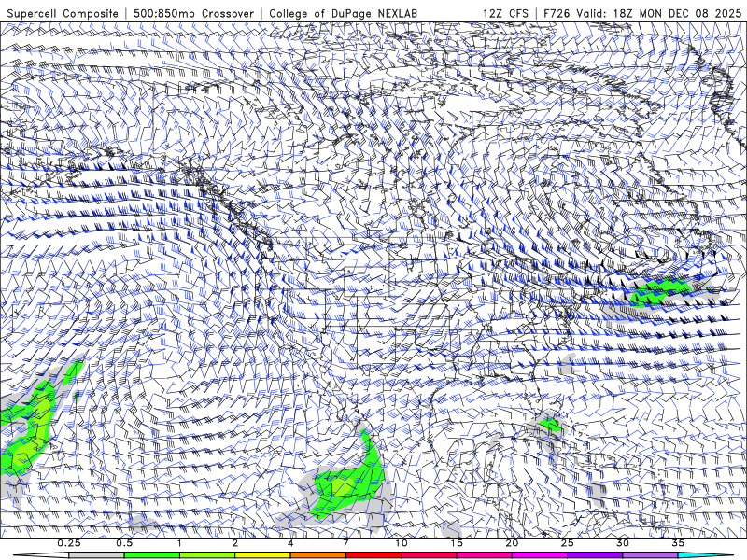Click the '500:850mb Crossover' header label
747x560 pixels.
[194, 13]
